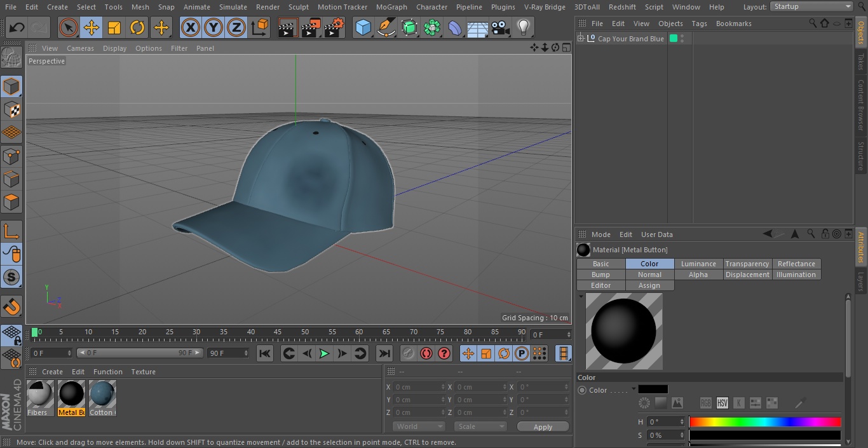This screenshot has height=448, width=868.
Task: Enable Texture mode in left palette
Action: pos(11,110)
